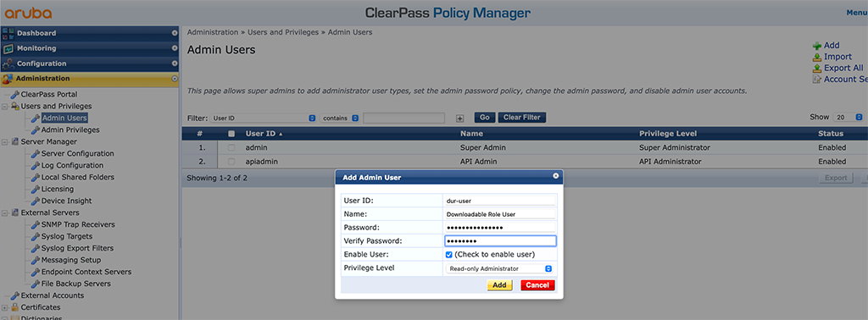Viewport: 868px width, 320px height.
Task: Expand the Monitoring section arrow
Action: [175, 48]
